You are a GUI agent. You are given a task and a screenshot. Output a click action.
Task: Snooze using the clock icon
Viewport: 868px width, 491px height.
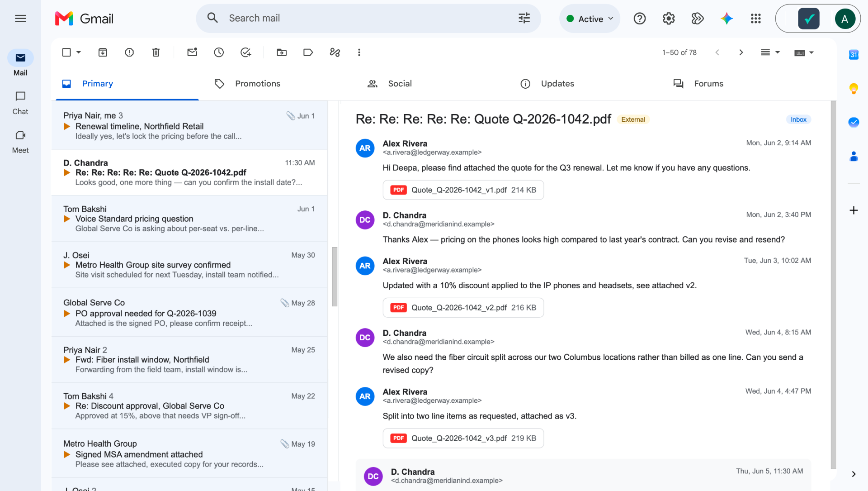[x=219, y=52]
